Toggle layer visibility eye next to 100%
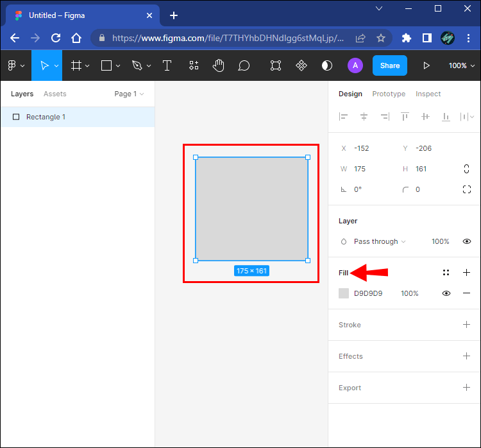The width and height of the screenshot is (481, 448). 466,241
